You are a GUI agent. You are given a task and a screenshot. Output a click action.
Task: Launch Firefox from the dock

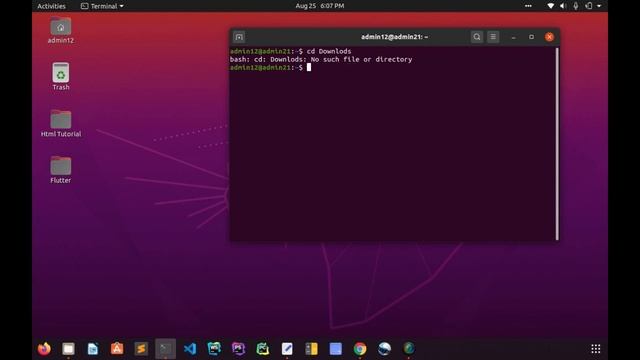coord(44,349)
